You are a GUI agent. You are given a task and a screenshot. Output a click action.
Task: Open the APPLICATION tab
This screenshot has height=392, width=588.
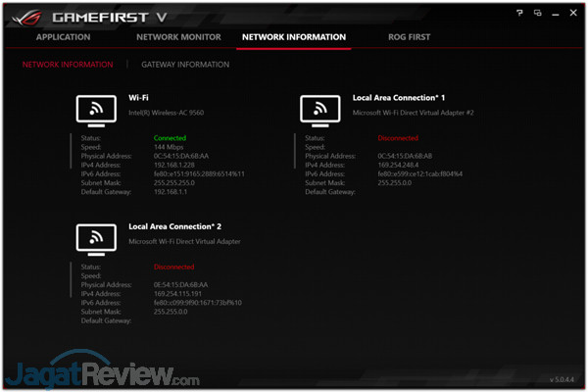63,37
